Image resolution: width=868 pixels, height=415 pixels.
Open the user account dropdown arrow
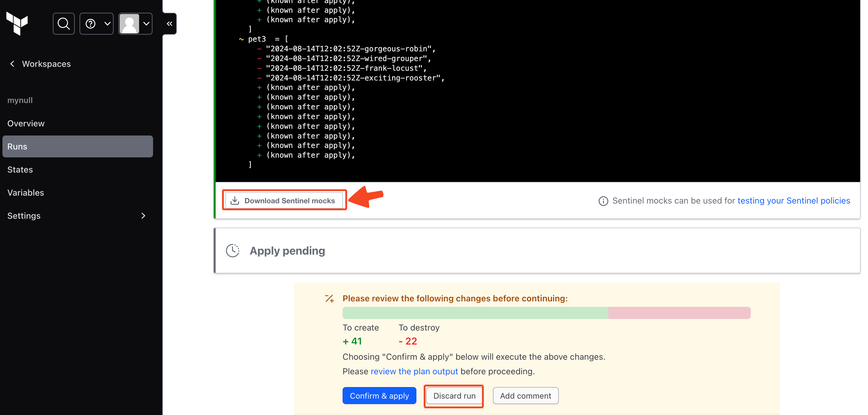point(146,24)
